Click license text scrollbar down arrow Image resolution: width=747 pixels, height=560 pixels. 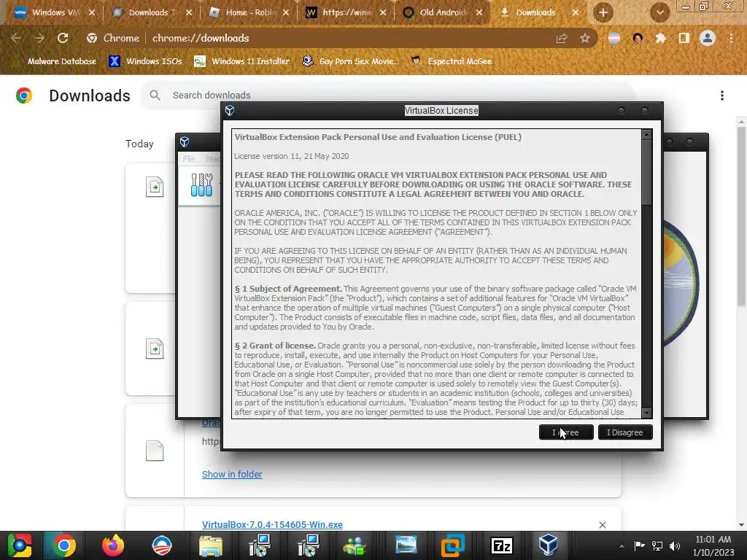(x=646, y=413)
